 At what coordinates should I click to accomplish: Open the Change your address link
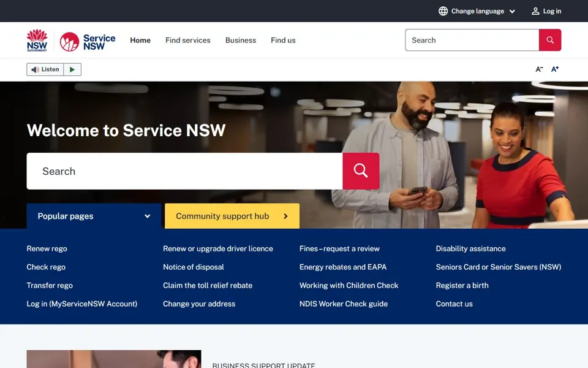[198, 304]
